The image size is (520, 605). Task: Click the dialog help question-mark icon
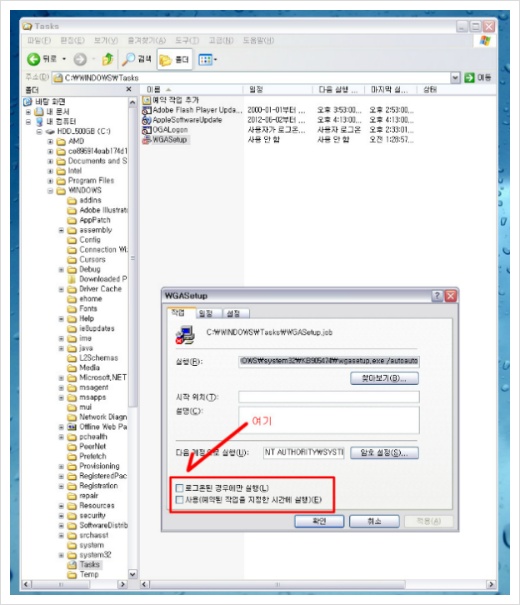pyautogui.click(x=437, y=296)
